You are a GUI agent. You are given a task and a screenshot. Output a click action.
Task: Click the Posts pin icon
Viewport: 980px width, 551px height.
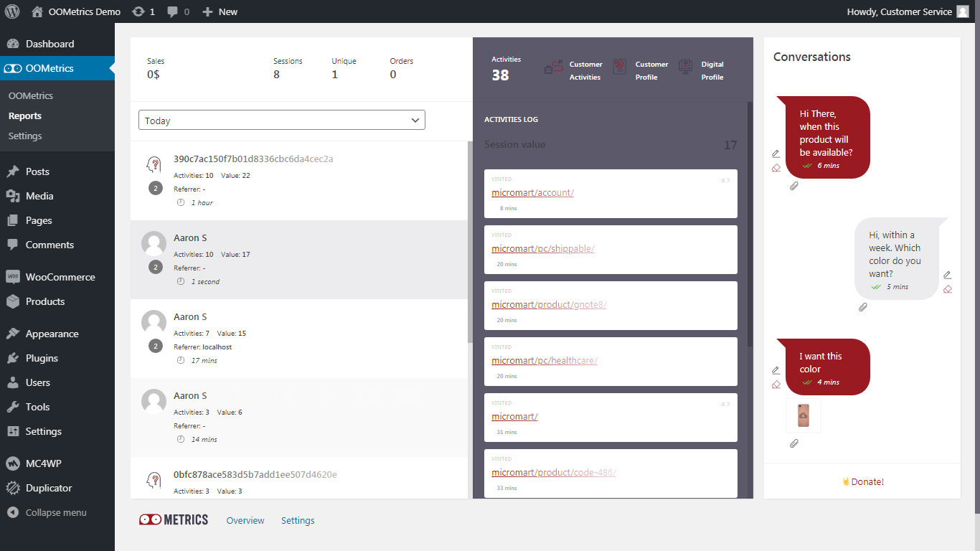(13, 171)
